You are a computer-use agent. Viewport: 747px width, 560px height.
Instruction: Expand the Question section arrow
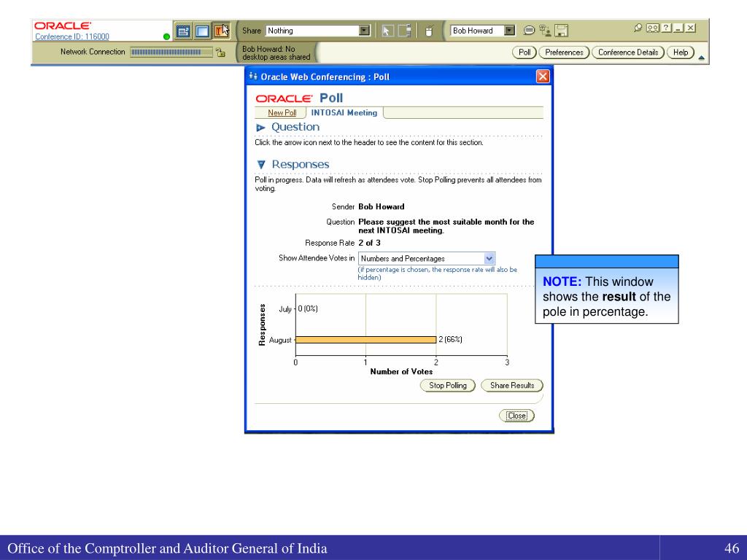pos(260,128)
